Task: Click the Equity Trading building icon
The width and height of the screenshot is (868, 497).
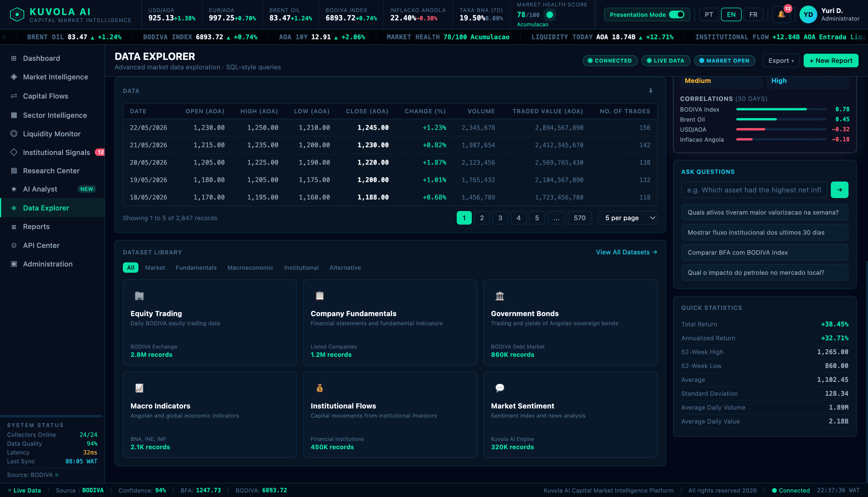Action: (x=139, y=296)
